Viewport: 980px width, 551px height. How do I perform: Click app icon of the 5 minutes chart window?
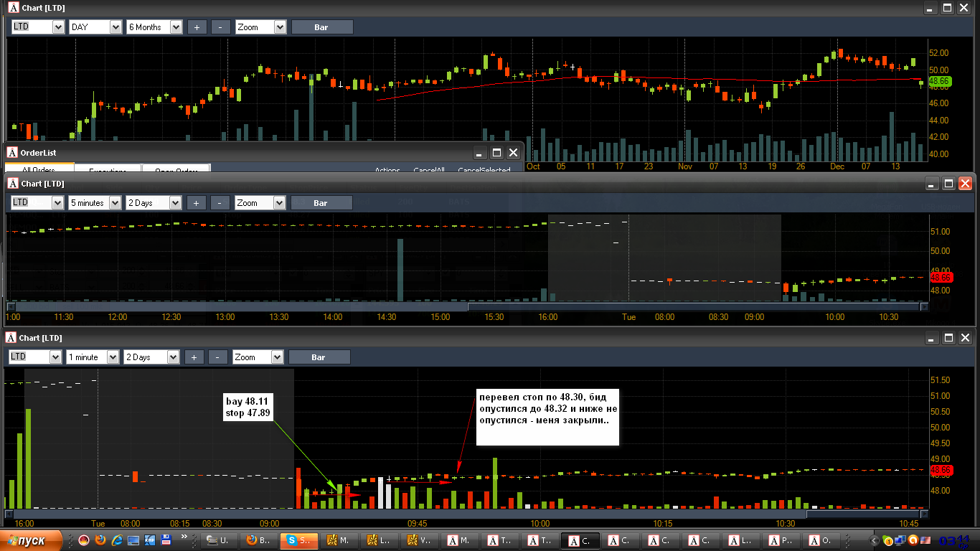(13, 184)
